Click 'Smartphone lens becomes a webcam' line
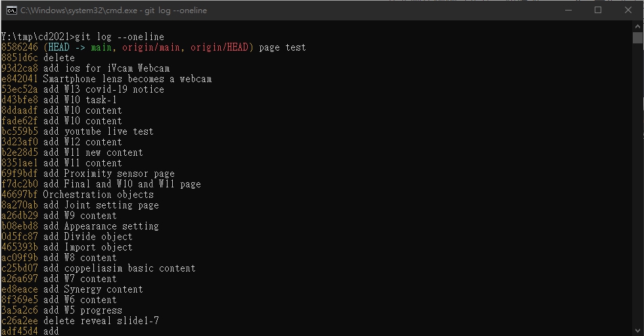This screenshot has height=336, width=644. click(127, 79)
